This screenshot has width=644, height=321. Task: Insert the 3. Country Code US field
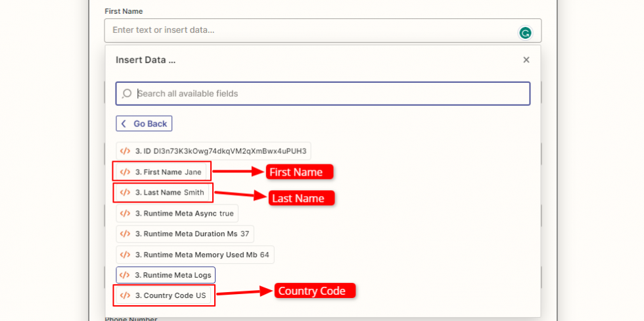[x=164, y=295]
